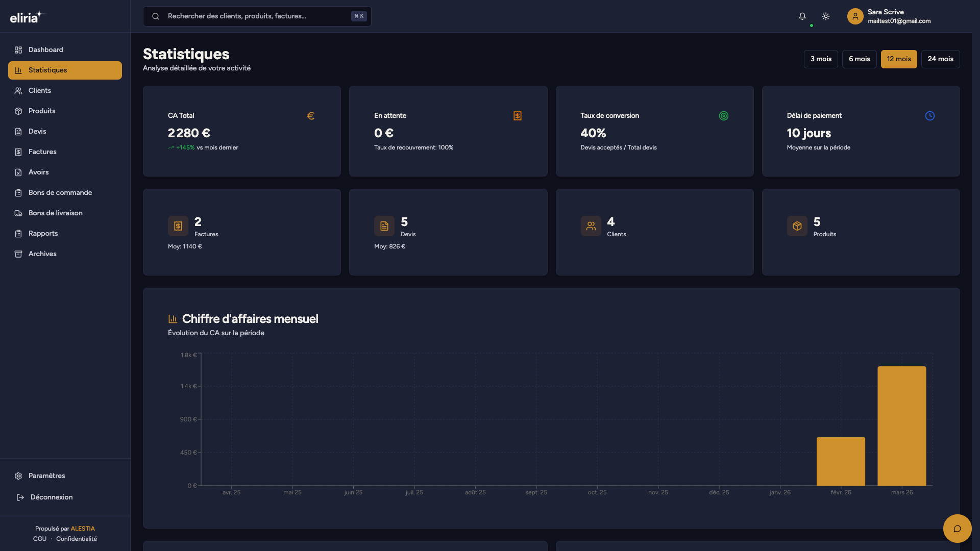Open Dashboard from the sidebar
The width and height of the screenshot is (980, 551).
point(46,50)
